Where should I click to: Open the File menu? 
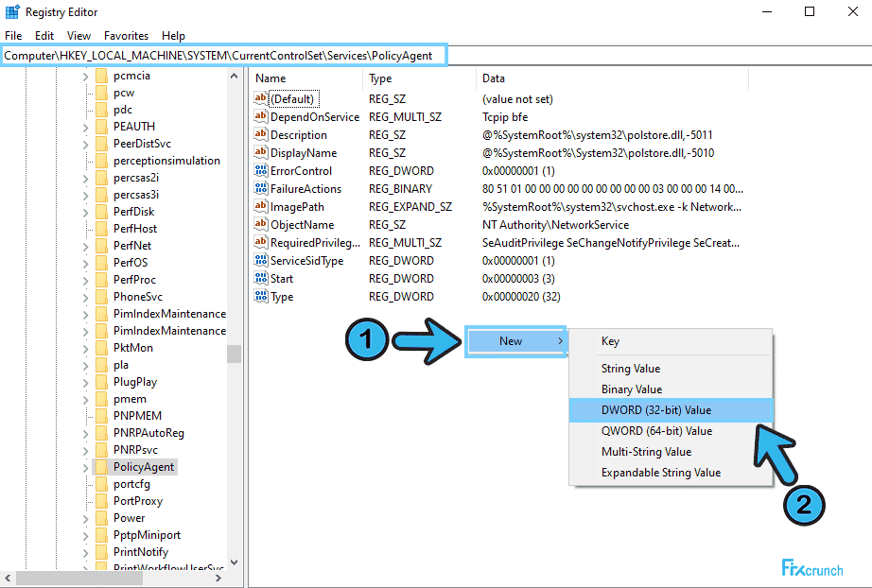click(13, 36)
